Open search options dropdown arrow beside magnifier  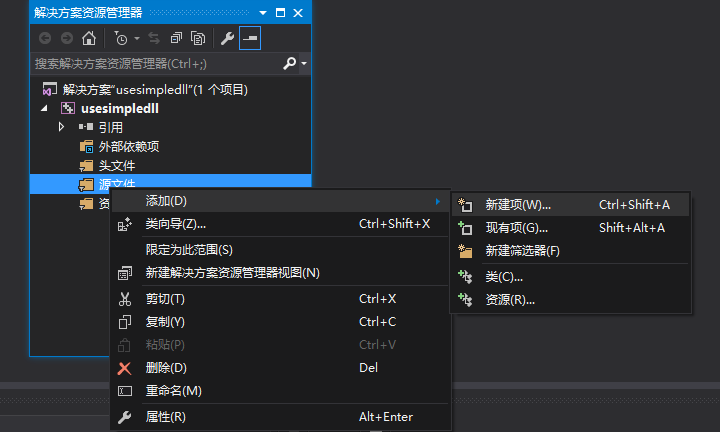tap(304, 63)
